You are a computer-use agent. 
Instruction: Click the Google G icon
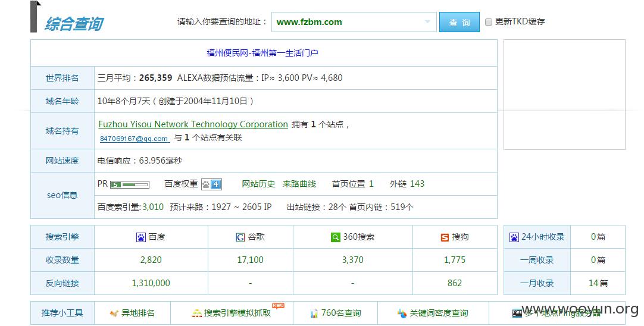pyautogui.click(x=240, y=237)
